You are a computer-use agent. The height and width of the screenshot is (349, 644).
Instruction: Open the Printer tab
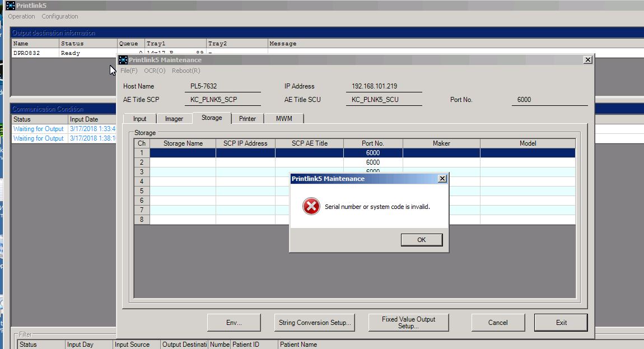point(248,119)
